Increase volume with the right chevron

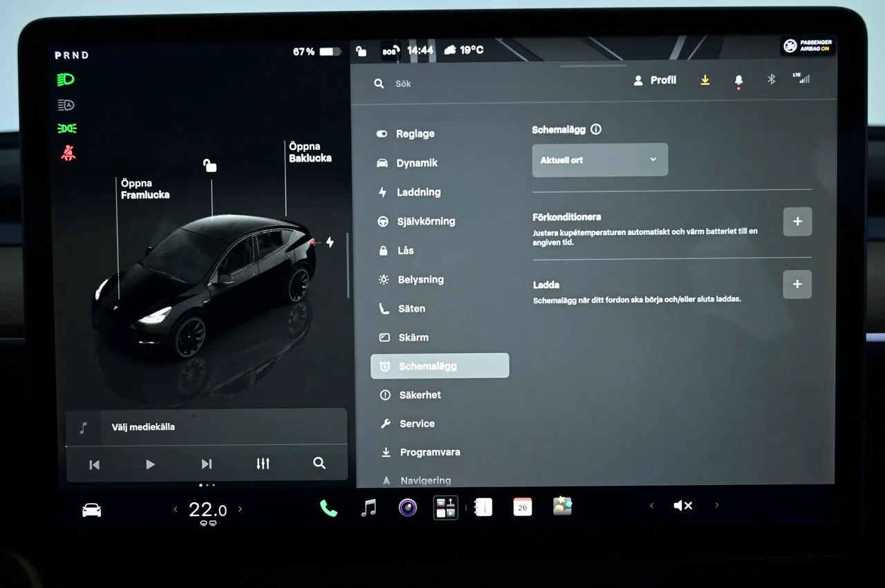coord(717,506)
